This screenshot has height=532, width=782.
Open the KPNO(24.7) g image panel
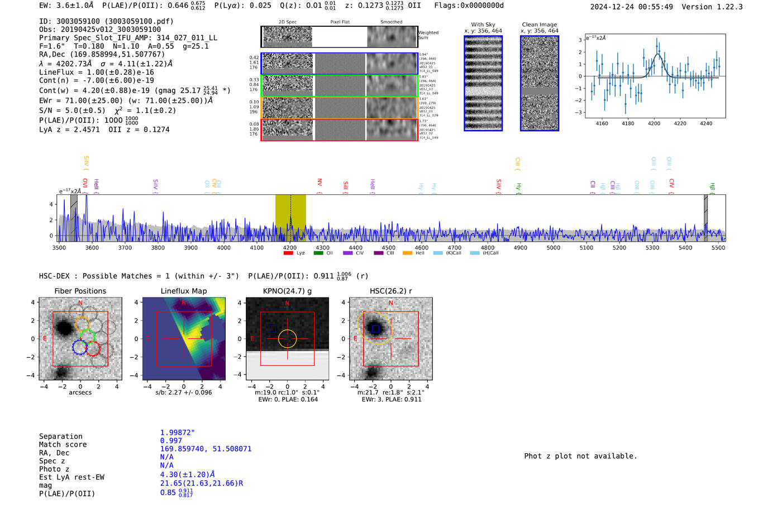288,339
